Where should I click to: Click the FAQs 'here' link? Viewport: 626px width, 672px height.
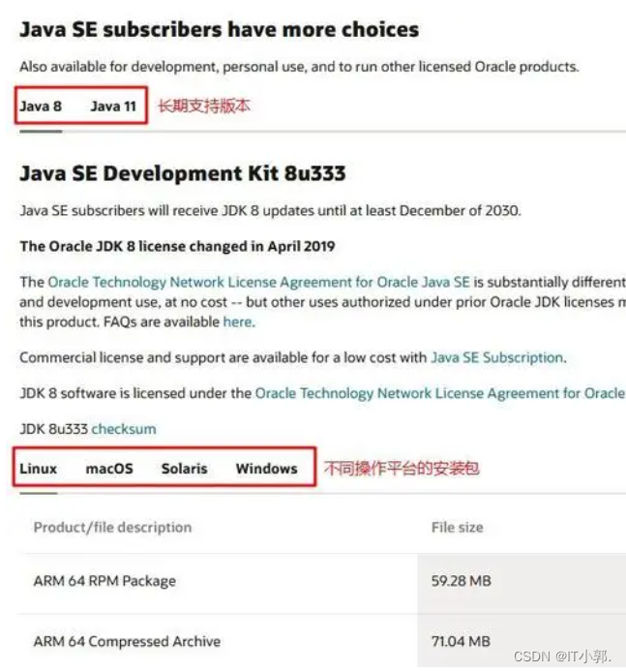click(238, 321)
